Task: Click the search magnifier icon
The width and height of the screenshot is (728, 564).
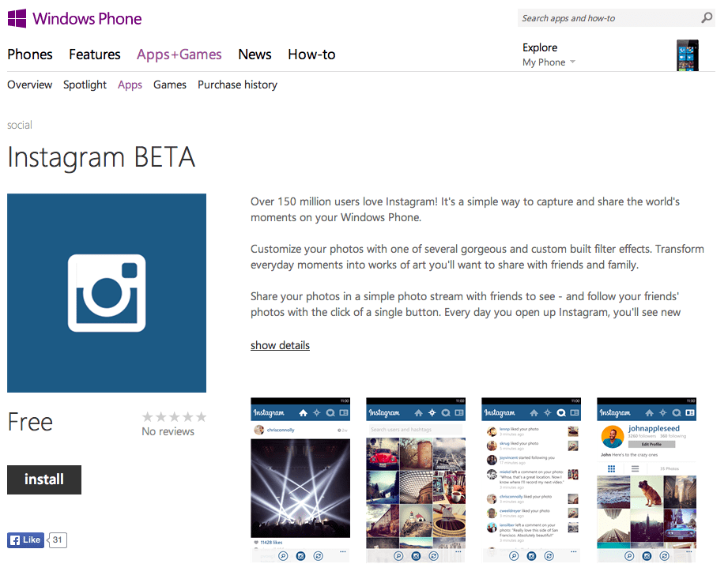Action: 707,18
